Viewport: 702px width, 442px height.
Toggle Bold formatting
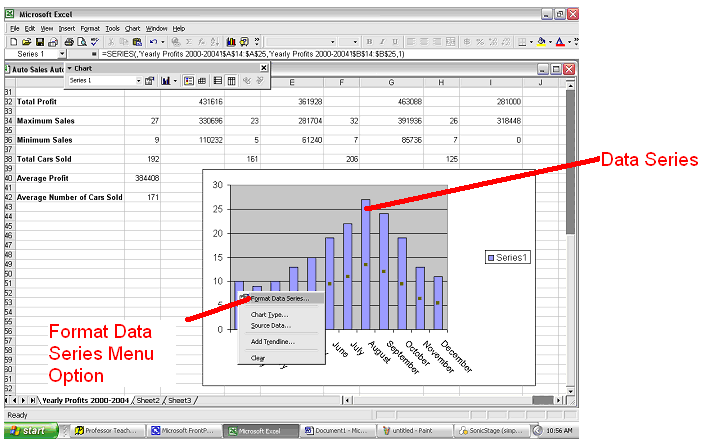coord(368,42)
